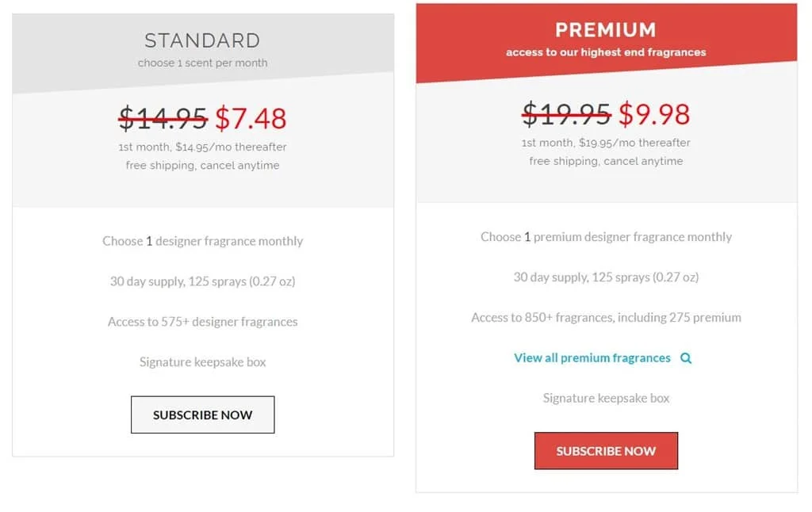The width and height of the screenshot is (812, 512).
Task: Click the $9.98 discounted Premium price
Action: point(654,114)
